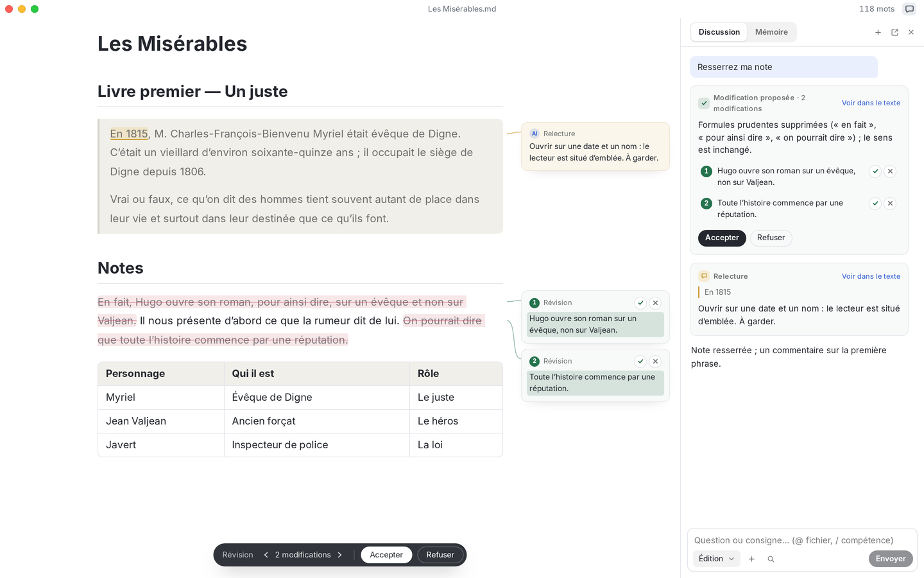Click the green check icon beside 'Modification proposée'

pos(704,103)
